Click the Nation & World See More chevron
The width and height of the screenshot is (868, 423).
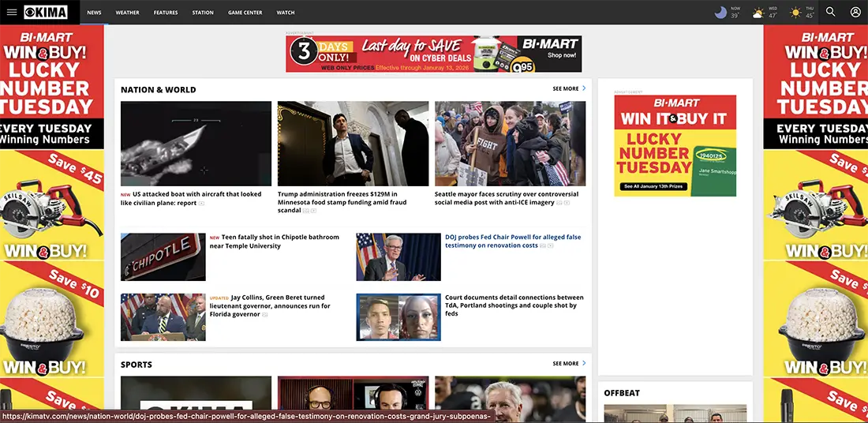pyautogui.click(x=584, y=88)
